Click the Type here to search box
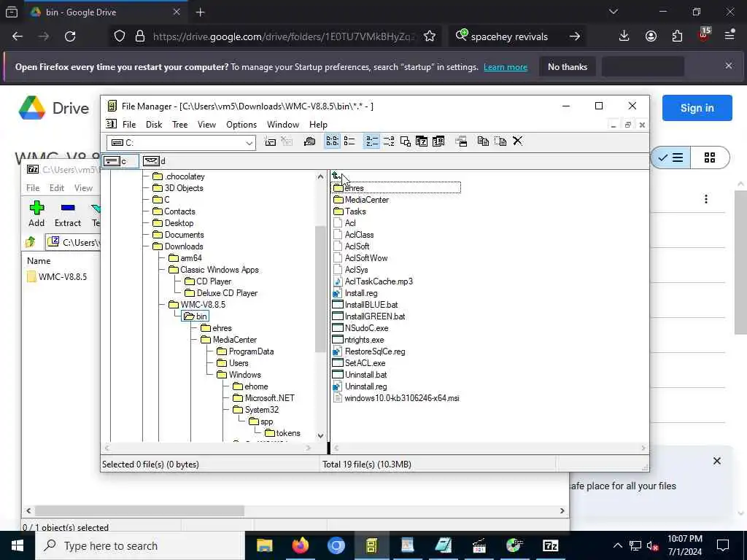 point(140,545)
